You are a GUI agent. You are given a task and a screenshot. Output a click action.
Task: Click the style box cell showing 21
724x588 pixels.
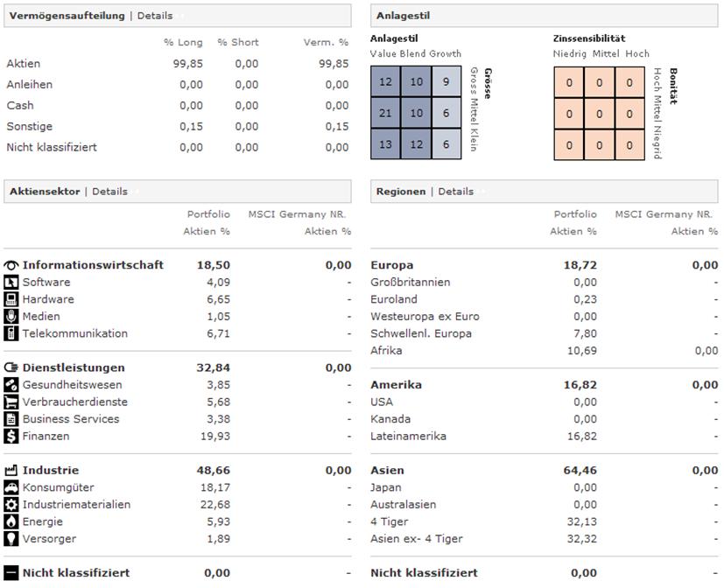(386, 114)
